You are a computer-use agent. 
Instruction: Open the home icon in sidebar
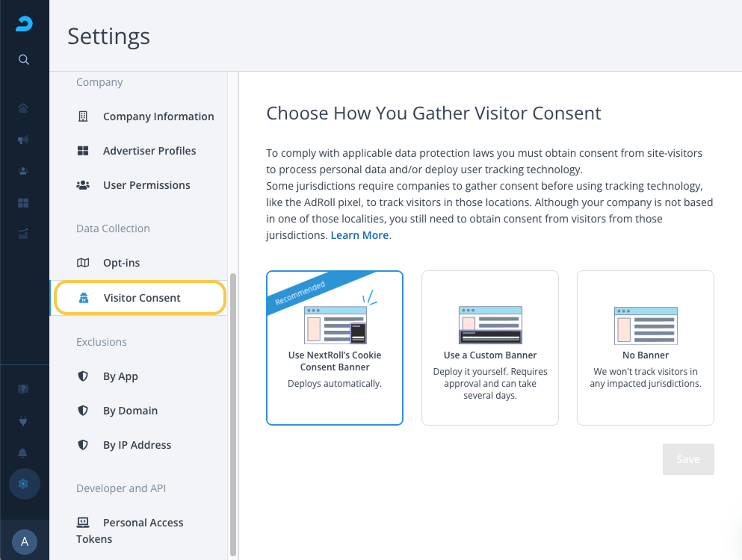24,108
